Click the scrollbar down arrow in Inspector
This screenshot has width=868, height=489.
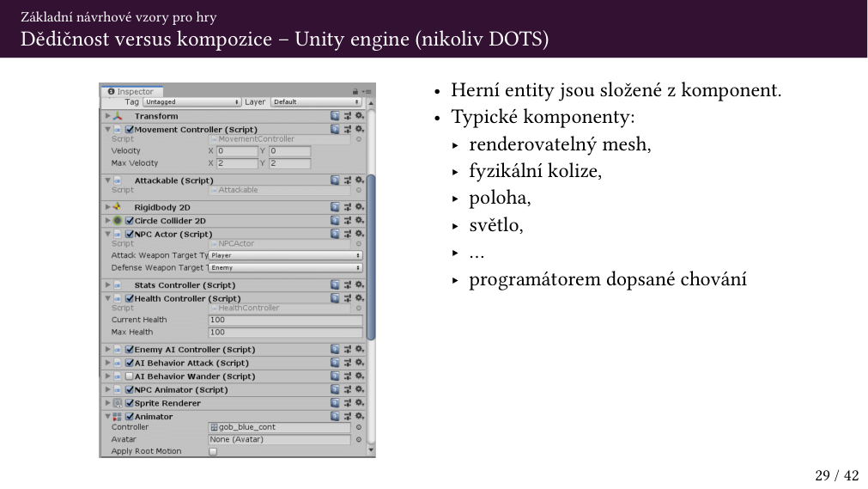coord(371,450)
